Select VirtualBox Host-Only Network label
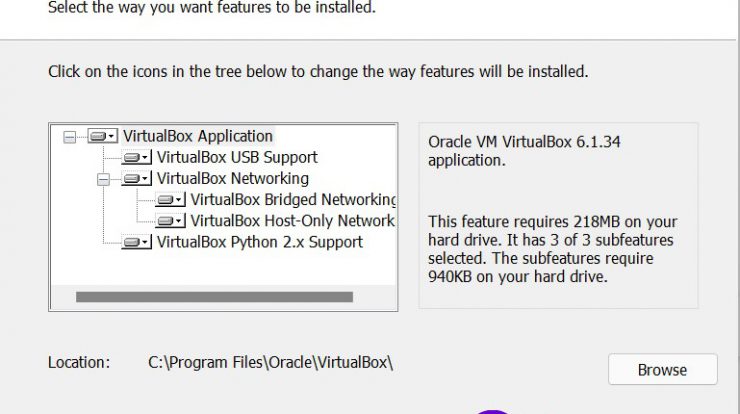The height and width of the screenshot is (414, 740). click(x=292, y=221)
